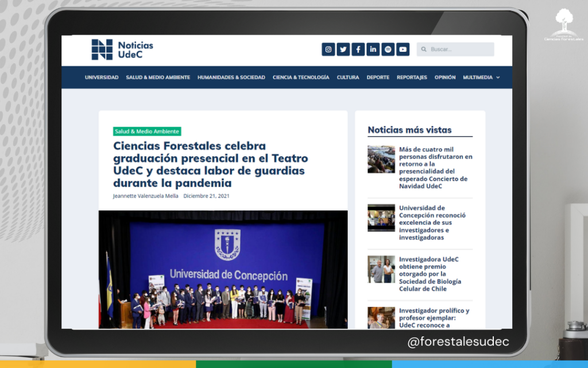Click the date Diciembre 21, 2021
The width and height of the screenshot is (588, 368).
click(206, 196)
